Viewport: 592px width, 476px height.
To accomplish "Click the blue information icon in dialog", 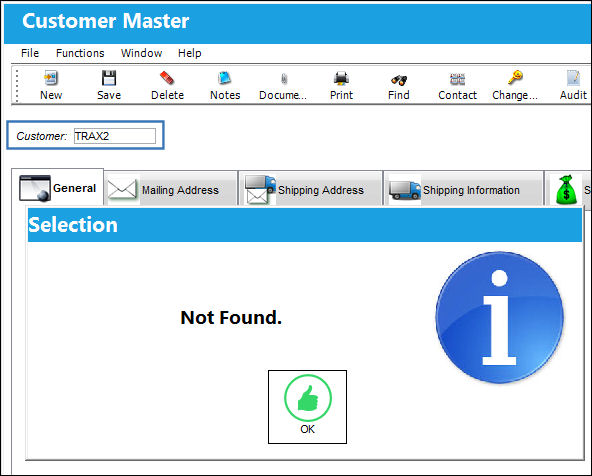I will (x=499, y=317).
